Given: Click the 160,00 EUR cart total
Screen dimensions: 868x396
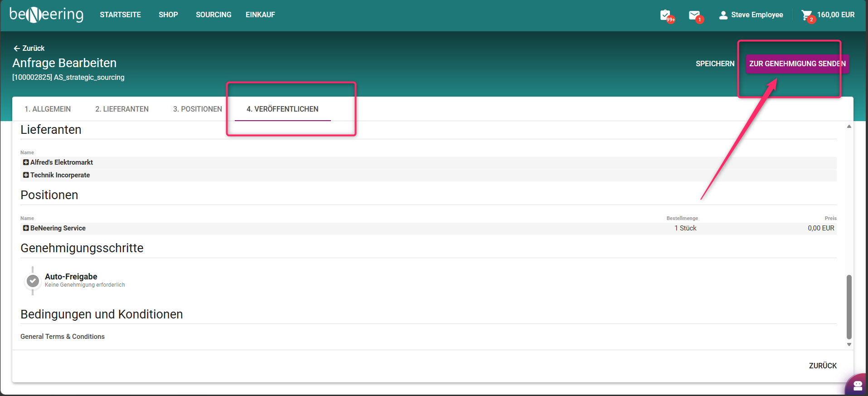Looking at the screenshot, I should (x=836, y=15).
